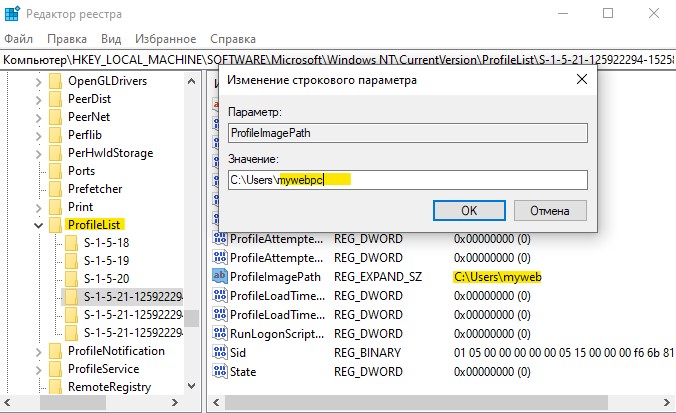
Task: Select the S-1-5-18 tree key
Action: (x=106, y=243)
